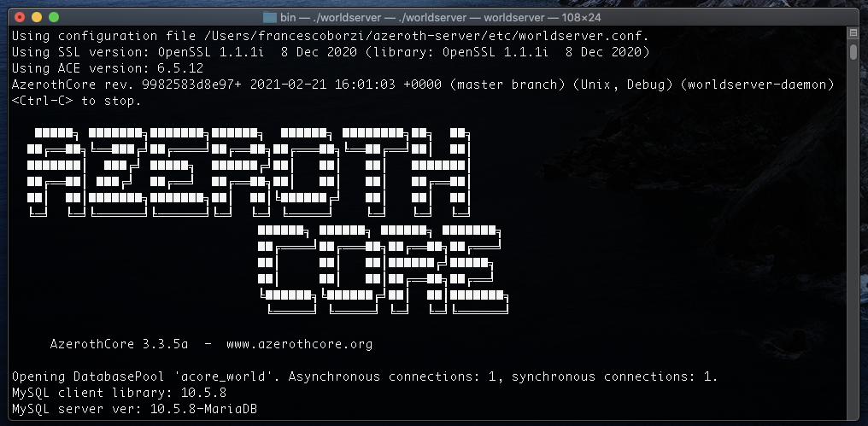Click the 'acore_world' DatabasePool line
Screen dimensions: 868x426
tap(365, 376)
